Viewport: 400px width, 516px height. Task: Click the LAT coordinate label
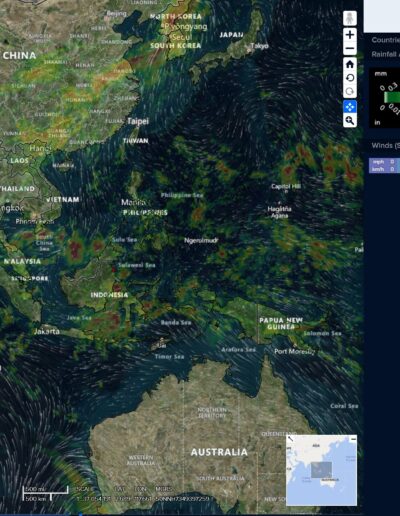tap(120, 489)
